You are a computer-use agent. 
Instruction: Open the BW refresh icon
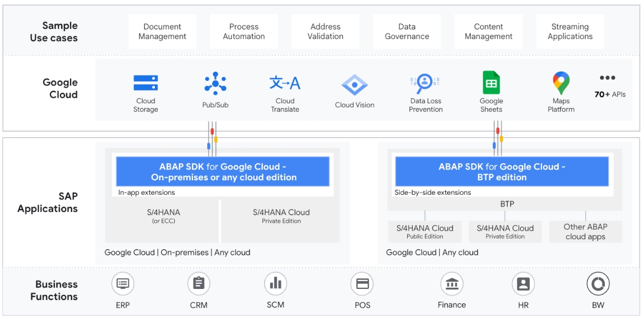(599, 285)
